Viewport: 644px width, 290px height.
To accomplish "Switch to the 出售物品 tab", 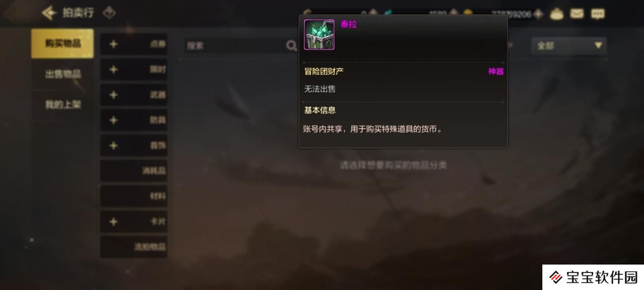I will [x=63, y=74].
